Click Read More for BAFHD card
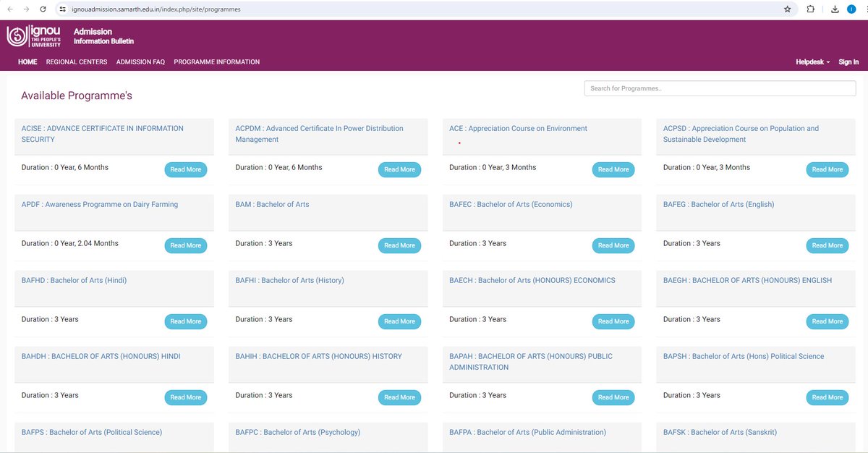 tap(186, 321)
